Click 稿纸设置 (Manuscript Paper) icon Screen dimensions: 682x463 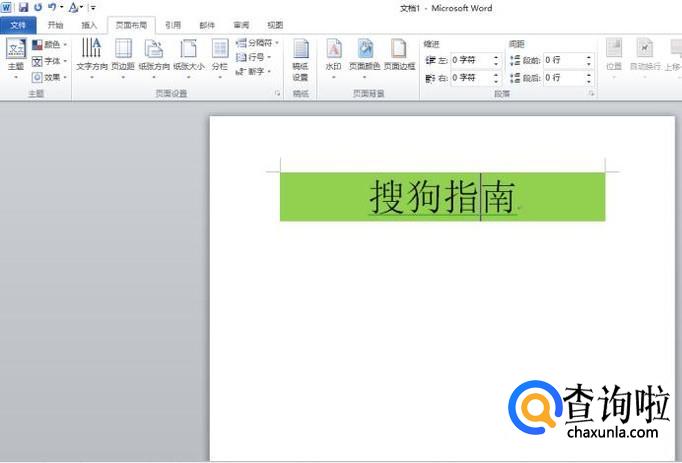(301, 48)
